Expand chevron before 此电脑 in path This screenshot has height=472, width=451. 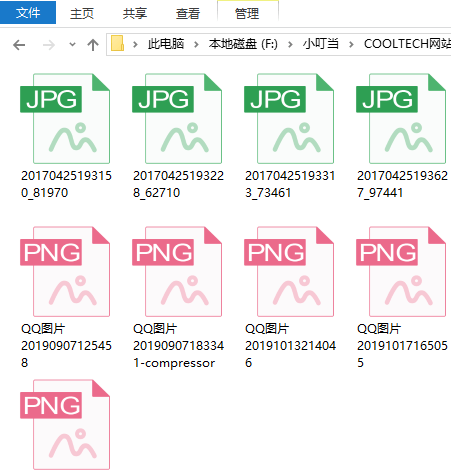(135, 44)
